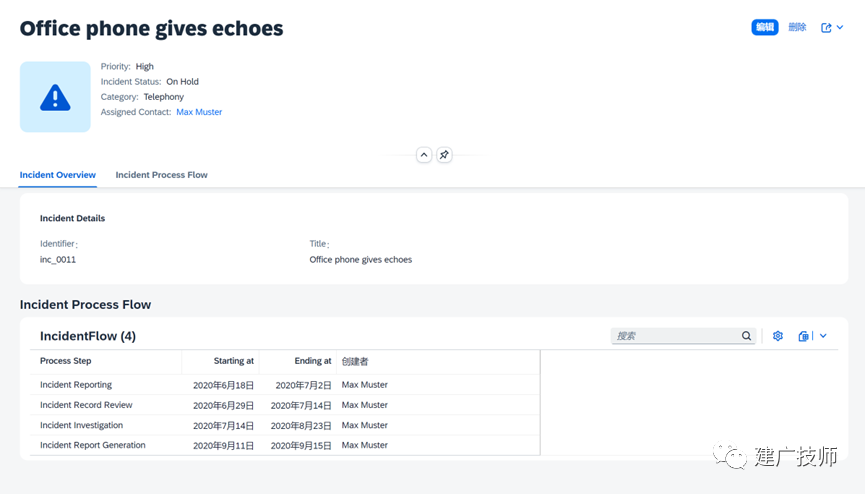Select the Incident Record Review row
Image resolution: width=865 pixels, height=494 pixels.
[x=285, y=405]
